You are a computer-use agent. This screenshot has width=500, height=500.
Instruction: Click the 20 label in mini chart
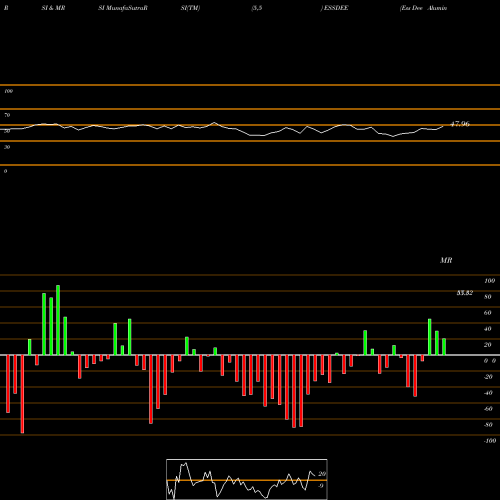coord(322,474)
